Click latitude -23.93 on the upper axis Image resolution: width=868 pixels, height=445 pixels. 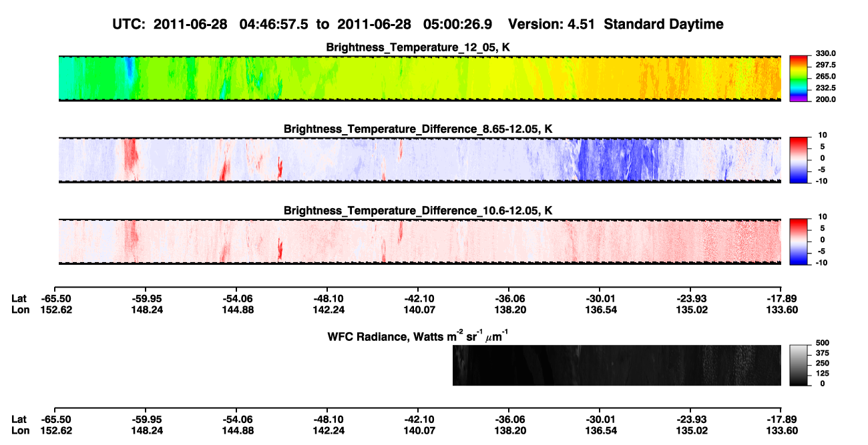(x=690, y=299)
